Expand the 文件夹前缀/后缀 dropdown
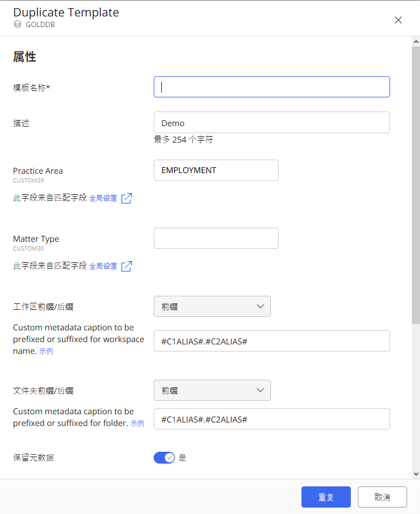Screen dimensions: 420x514 (x=212, y=390)
